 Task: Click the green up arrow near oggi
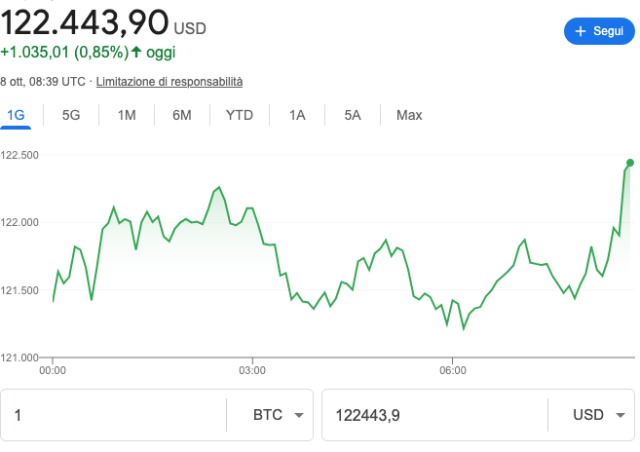(136, 52)
